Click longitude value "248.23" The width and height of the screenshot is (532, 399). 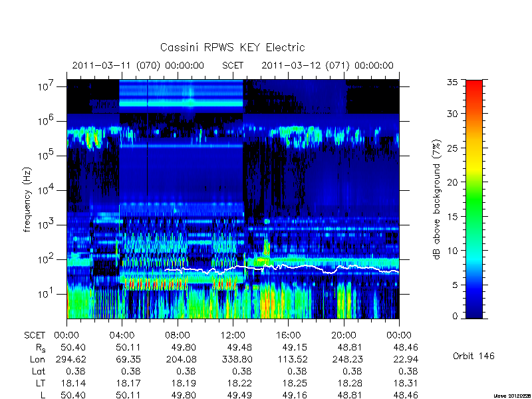347,359
